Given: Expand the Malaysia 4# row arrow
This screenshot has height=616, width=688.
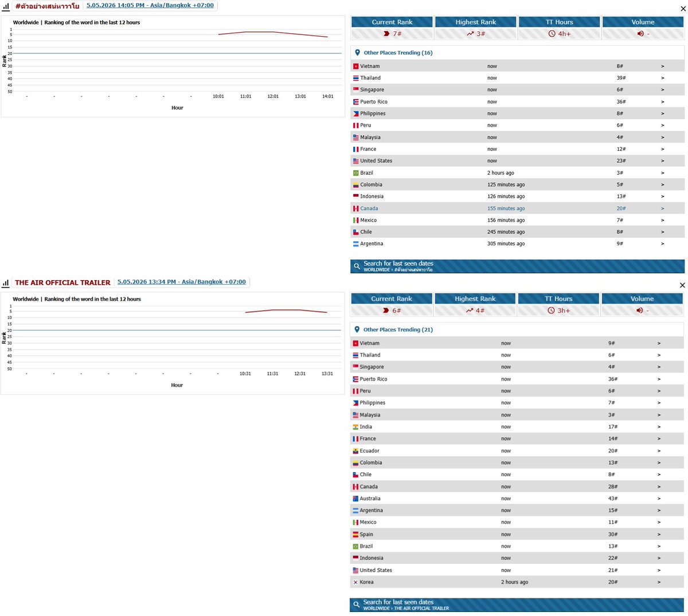Looking at the screenshot, I should (x=663, y=138).
